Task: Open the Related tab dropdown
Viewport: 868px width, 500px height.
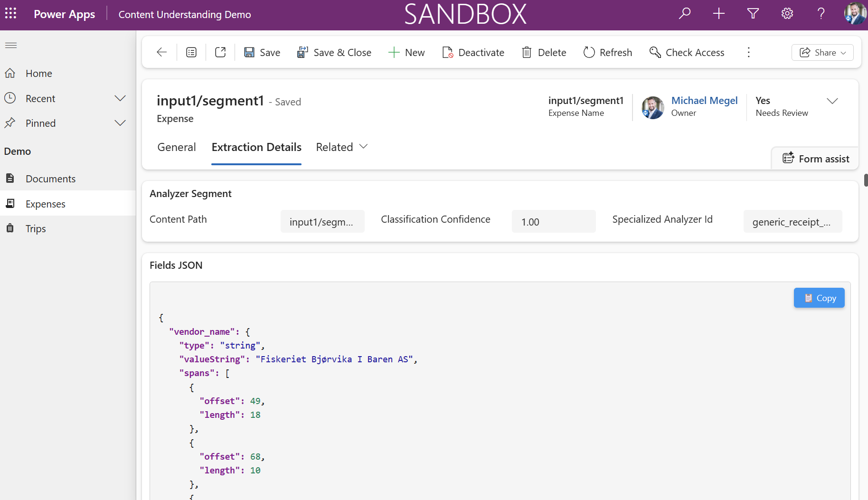Action: [342, 147]
